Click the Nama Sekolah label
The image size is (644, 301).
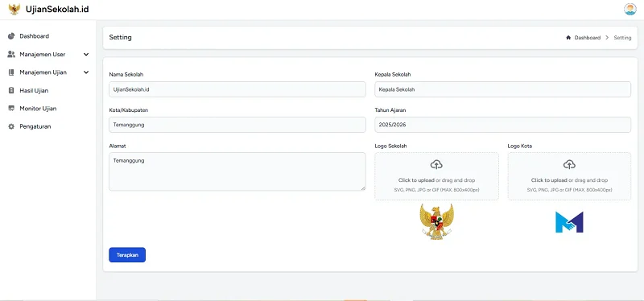pyautogui.click(x=126, y=74)
